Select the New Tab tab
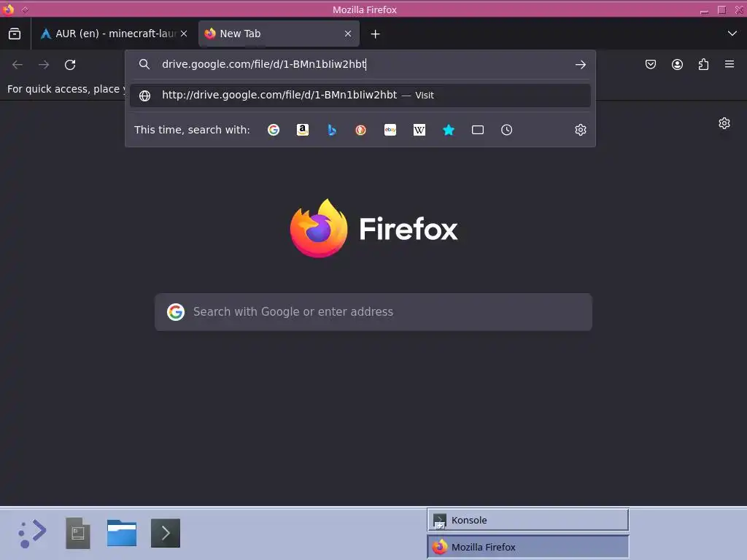The width and height of the screenshot is (747, 560). (x=279, y=34)
